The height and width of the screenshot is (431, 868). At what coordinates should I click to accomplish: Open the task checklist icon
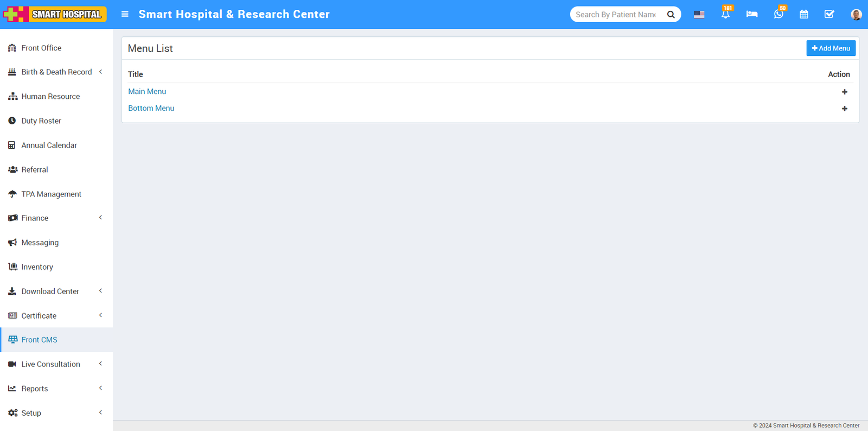(829, 15)
